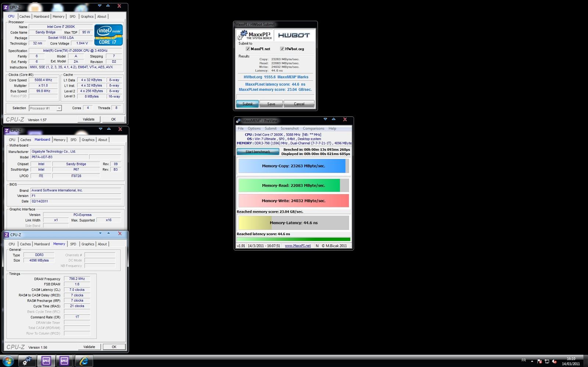Click up arrow in MaxxMEM title bar
588x367 pixels.
click(333, 119)
